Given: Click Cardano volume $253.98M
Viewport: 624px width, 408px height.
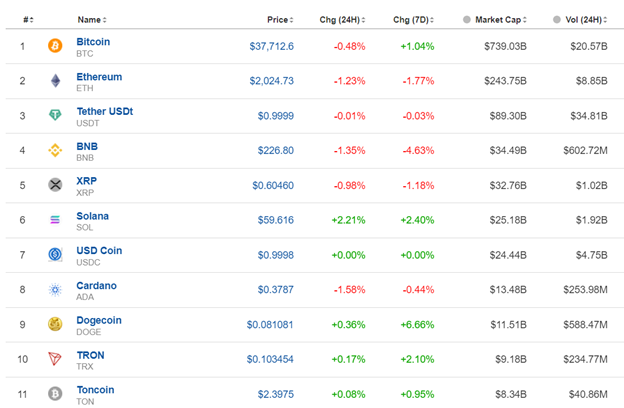Looking at the screenshot, I should 585,290.
